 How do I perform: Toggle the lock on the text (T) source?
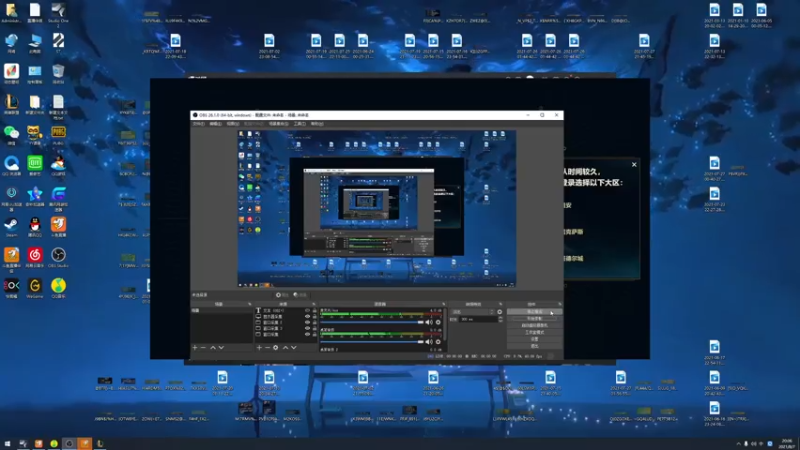point(314,310)
